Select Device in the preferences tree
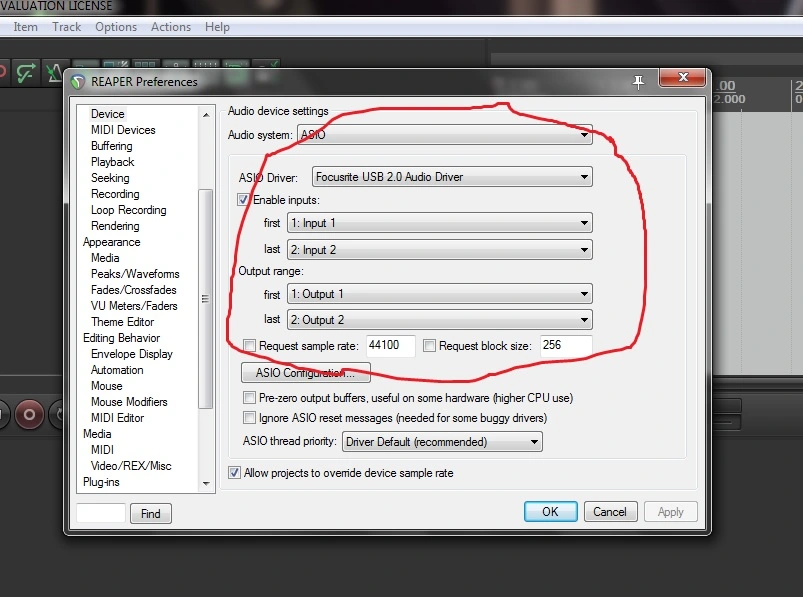 108,114
